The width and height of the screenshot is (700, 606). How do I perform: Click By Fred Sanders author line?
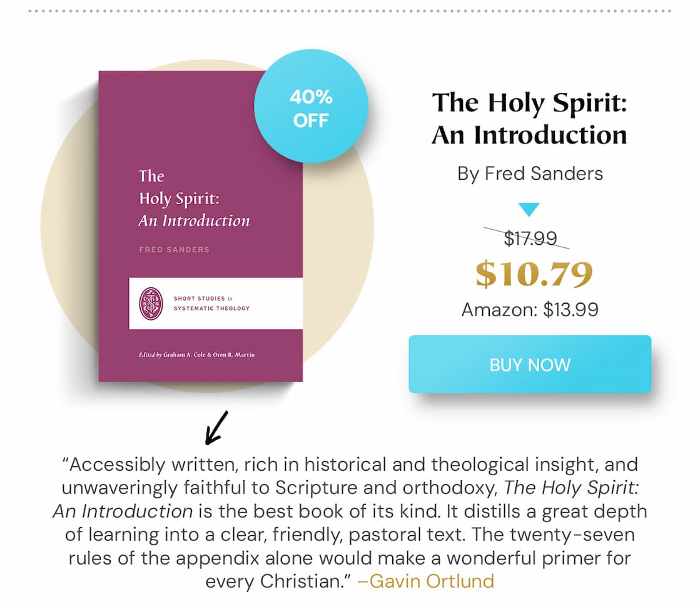coord(529,173)
